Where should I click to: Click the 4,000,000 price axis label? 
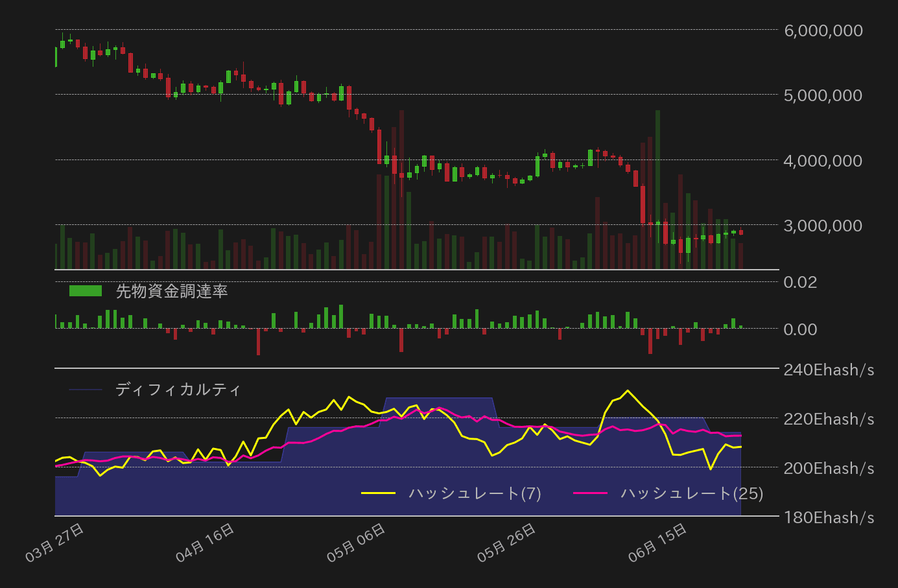tap(823, 161)
